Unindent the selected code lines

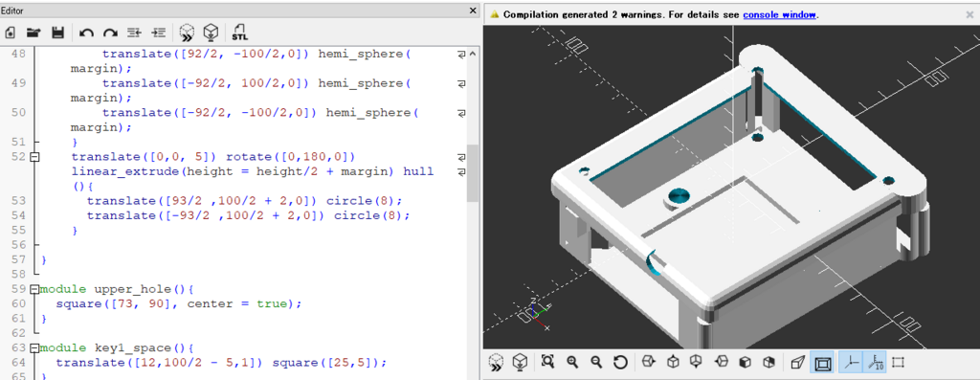coord(134,33)
